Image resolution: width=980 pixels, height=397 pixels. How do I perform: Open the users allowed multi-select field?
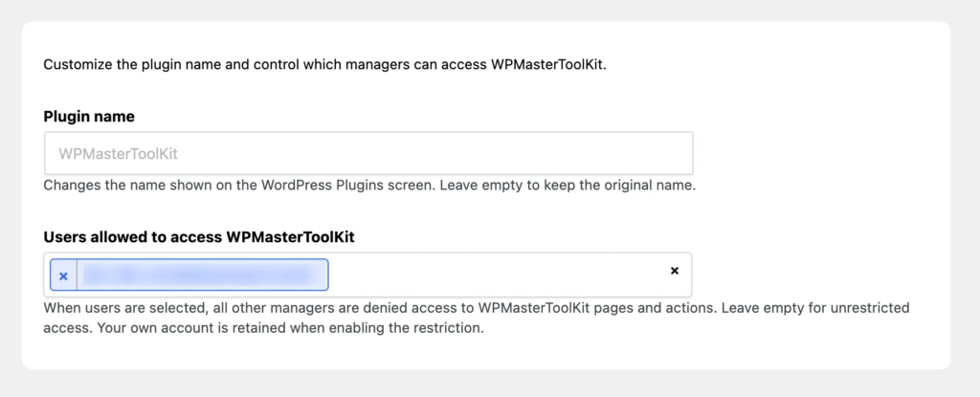point(367,276)
